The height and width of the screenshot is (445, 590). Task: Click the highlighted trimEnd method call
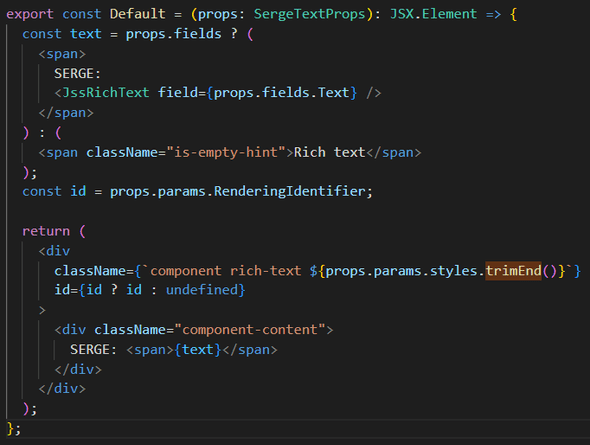(513, 271)
